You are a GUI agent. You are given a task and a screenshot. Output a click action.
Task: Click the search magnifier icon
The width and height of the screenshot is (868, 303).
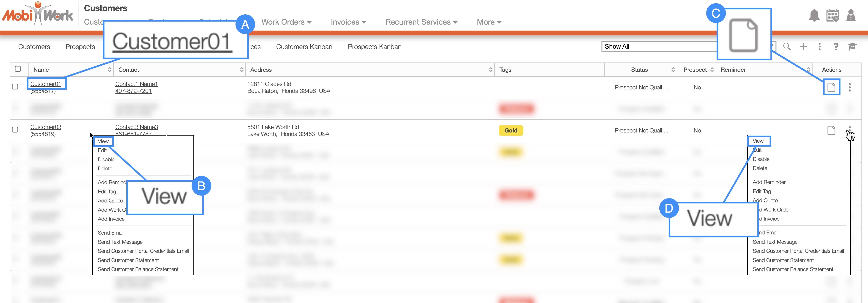click(x=786, y=47)
